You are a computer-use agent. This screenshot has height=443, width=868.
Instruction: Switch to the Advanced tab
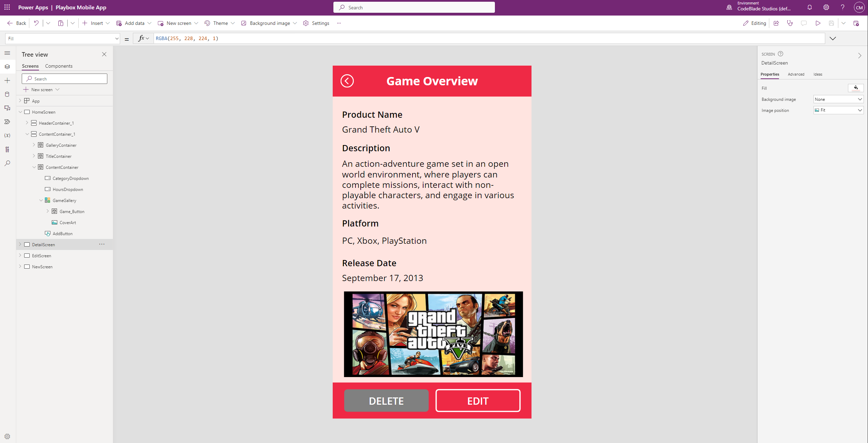[x=796, y=74]
